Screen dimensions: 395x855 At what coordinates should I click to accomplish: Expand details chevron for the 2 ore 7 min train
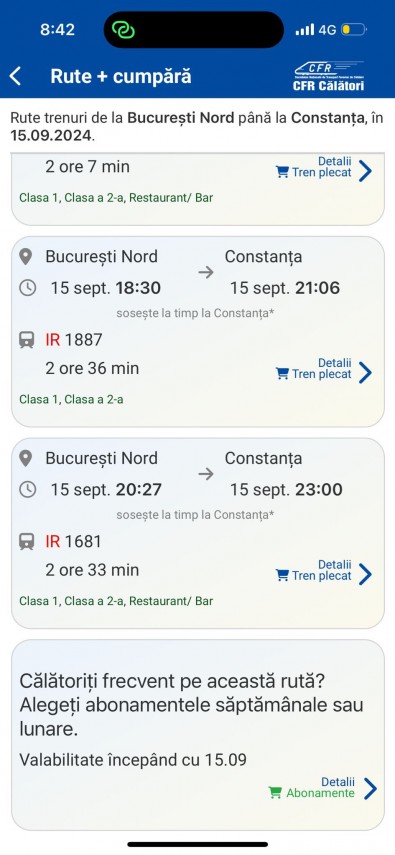(x=366, y=171)
